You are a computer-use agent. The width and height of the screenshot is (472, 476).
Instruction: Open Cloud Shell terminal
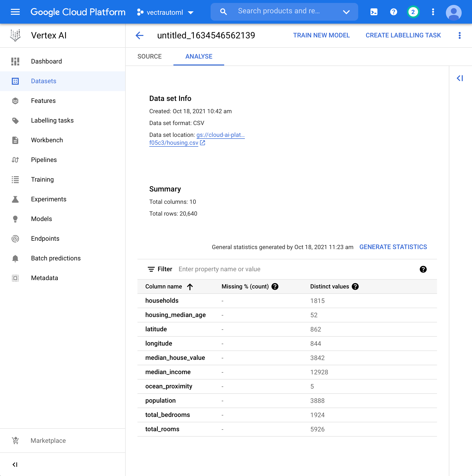coord(374,12)
